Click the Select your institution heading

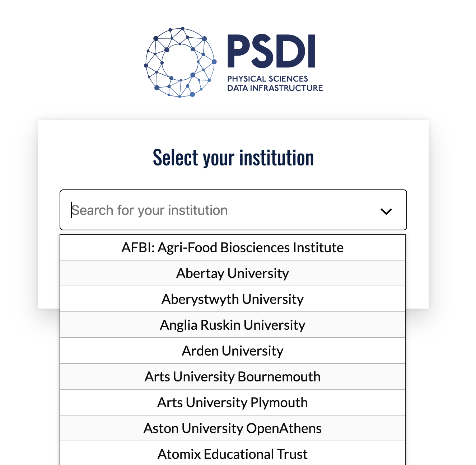click(233, 158)
